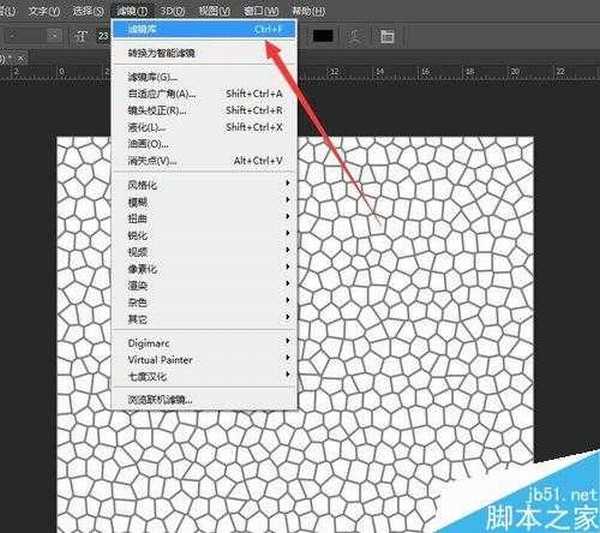Open 滤镜库(G)... filter gallery

(152, 77)
